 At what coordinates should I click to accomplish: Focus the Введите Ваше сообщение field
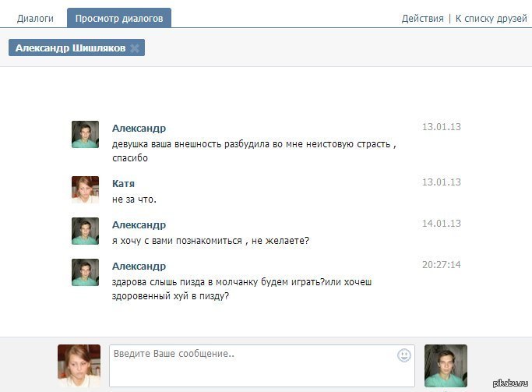click(x=253, y=366)
